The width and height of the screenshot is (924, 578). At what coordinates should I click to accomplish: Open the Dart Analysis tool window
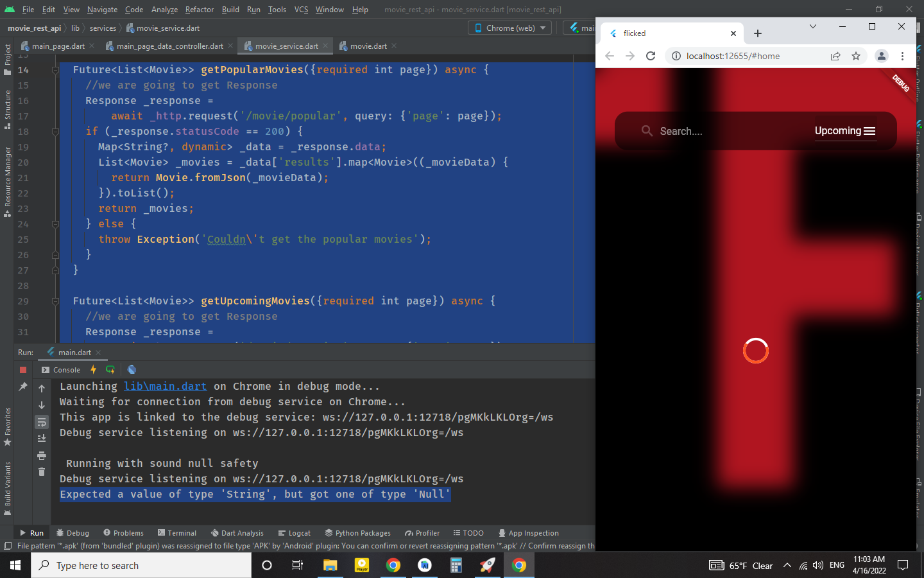pos(237,533)
